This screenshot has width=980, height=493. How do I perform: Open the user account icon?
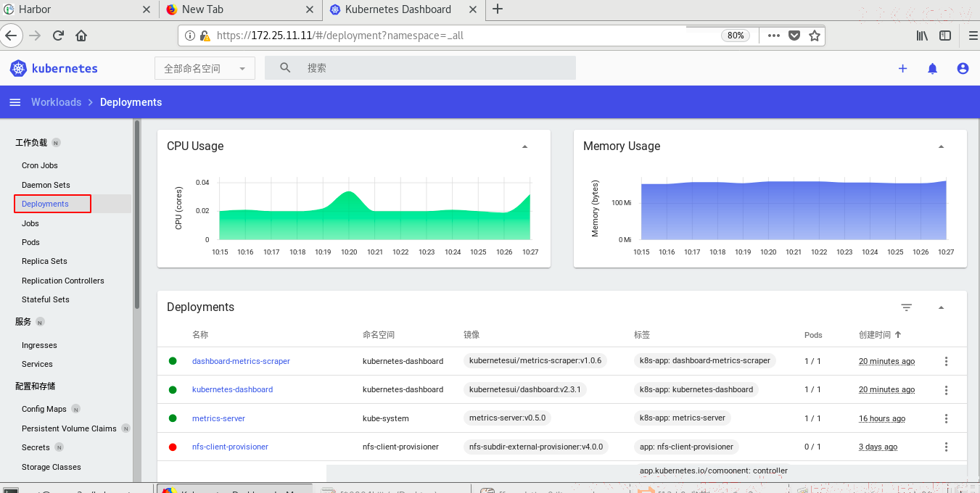pyautogui.click(x=963, y=68)
